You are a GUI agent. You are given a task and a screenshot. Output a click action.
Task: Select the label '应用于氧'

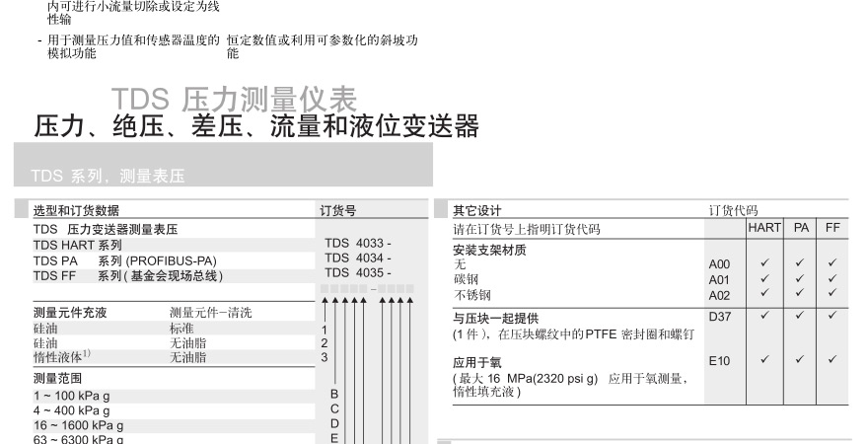[x=477, y=363]
